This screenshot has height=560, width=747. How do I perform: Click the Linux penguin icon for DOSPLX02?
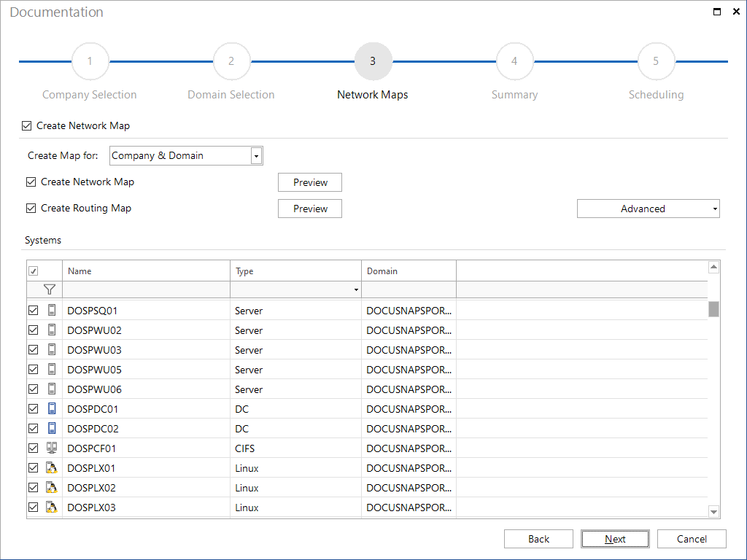52,488
